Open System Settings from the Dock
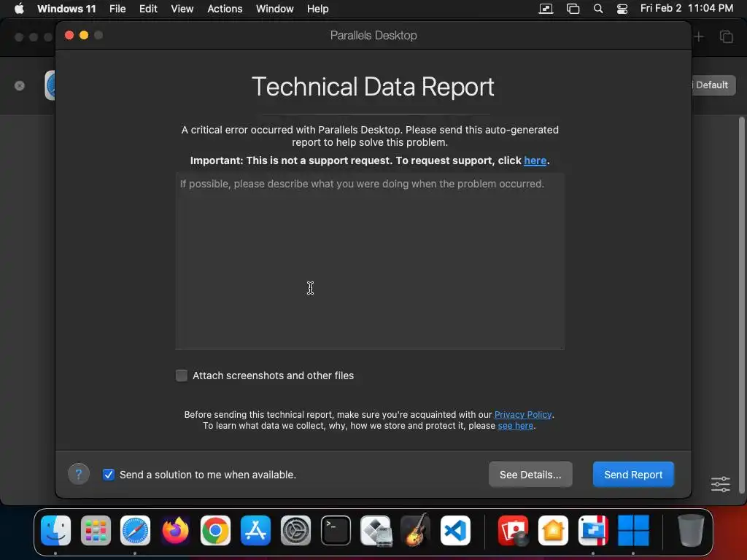The image size is (747, 560). tap(295, 531)
